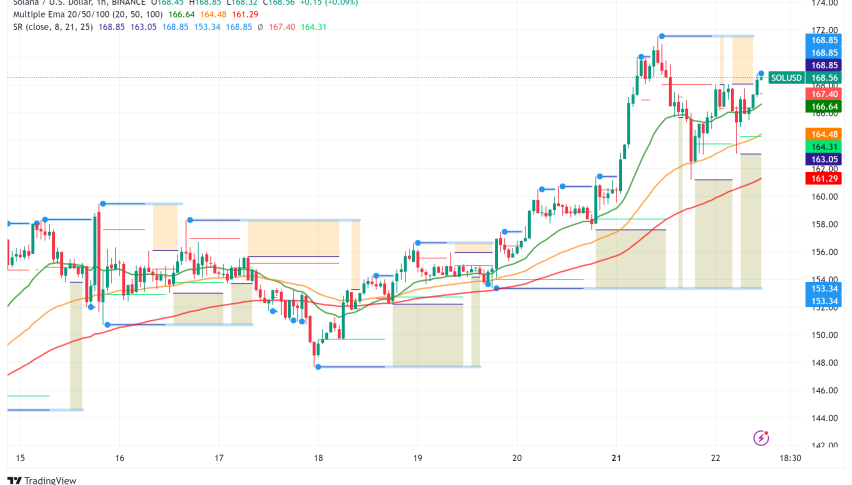
Task: Select the SOLUSD symbol label on price axis
Action: (786, 78)
